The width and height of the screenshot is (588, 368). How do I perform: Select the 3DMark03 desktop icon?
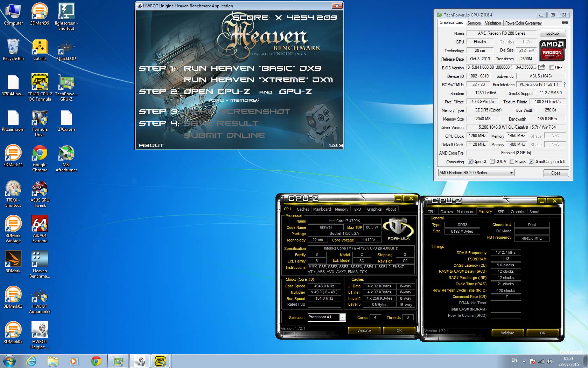13,298
